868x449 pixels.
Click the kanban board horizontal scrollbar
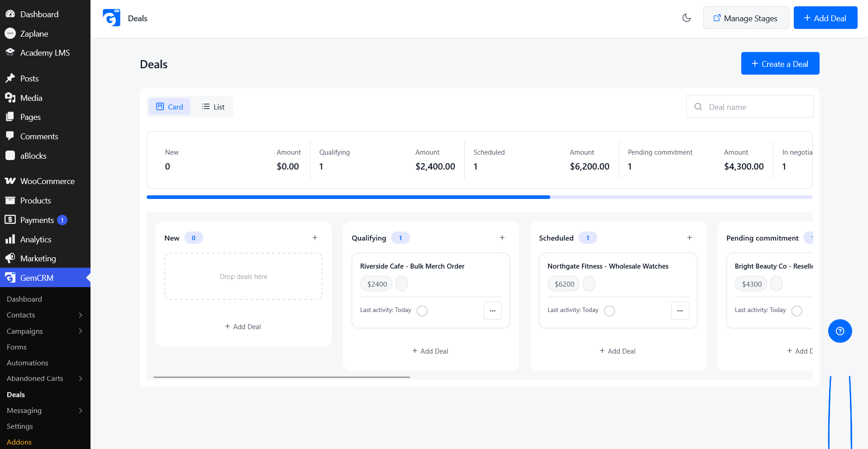pos(281,377)
